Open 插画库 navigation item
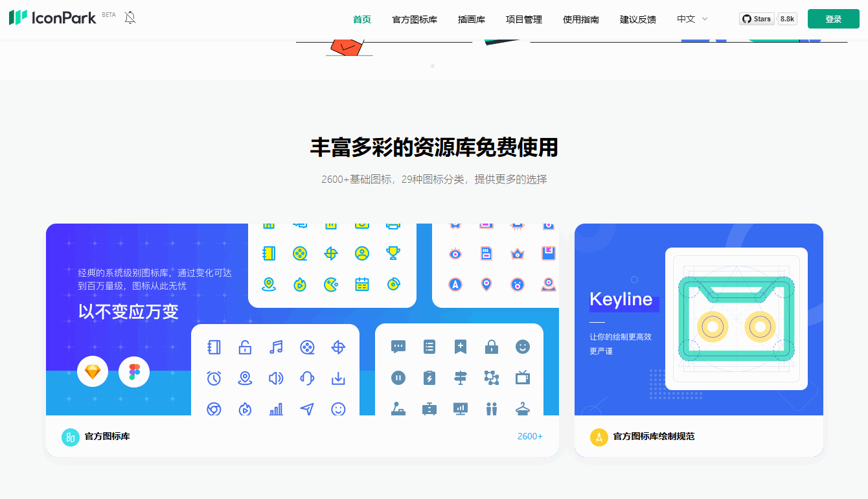Viewport: 868px width, 499px height. tap(471, 19)
